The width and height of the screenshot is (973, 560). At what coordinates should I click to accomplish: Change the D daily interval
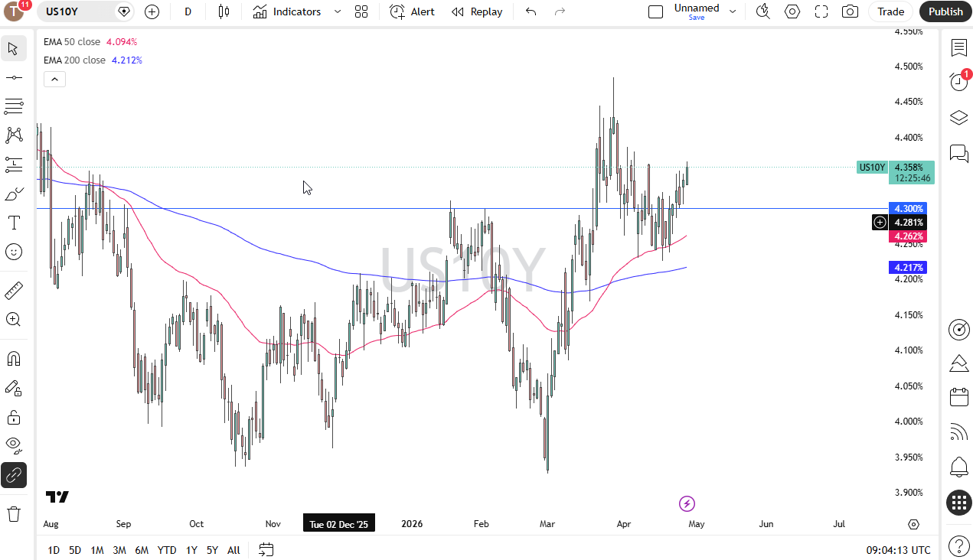pyautogui.click(x=188, y=11)
